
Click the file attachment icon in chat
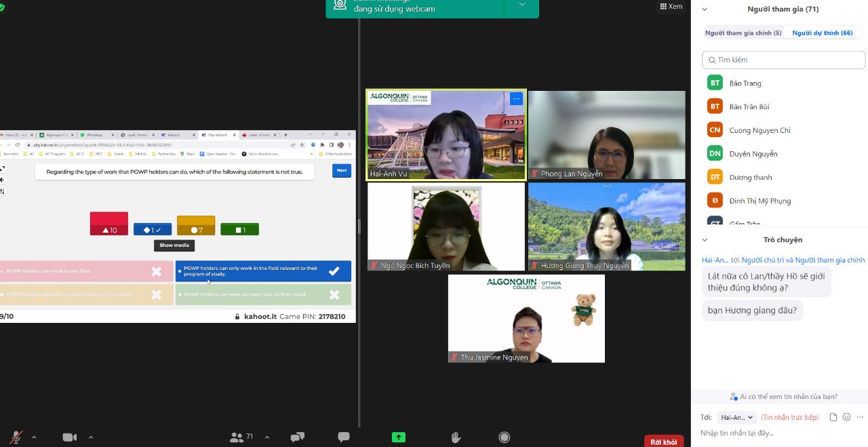[833, 417]
